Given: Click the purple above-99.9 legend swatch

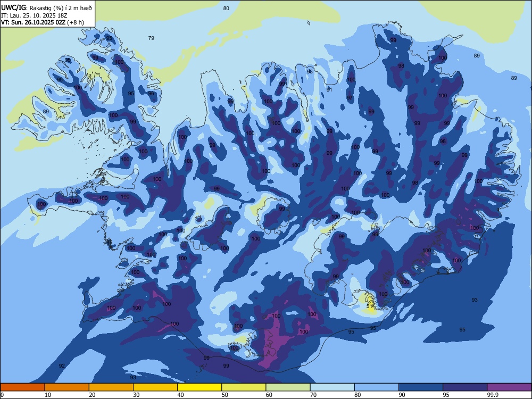Looking at the screenshot, I should [x=509, y=387].
